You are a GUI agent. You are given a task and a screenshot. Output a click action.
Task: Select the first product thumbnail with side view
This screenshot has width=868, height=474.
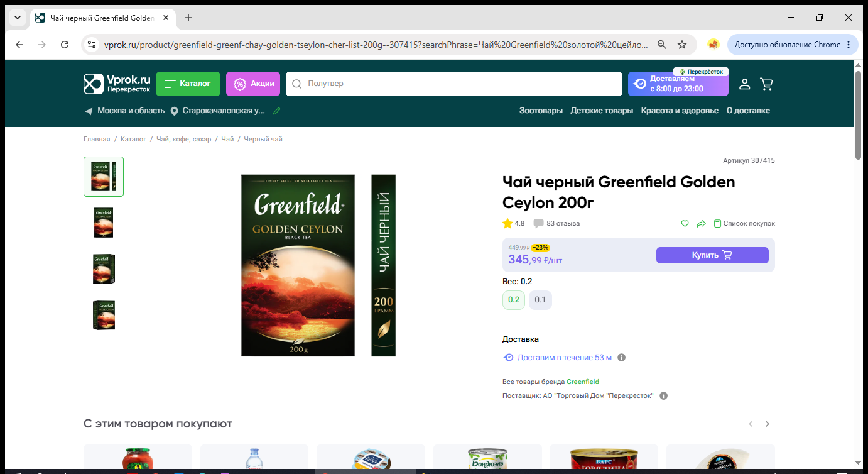[104, 177]
